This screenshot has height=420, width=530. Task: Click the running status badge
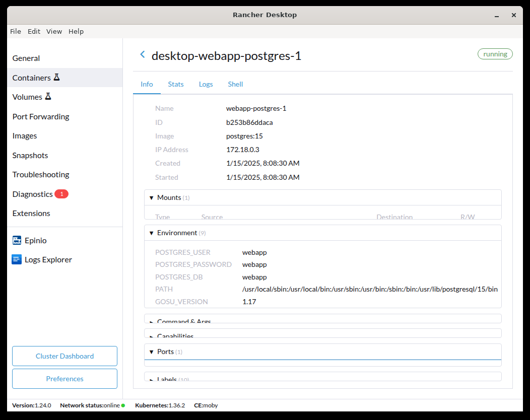pos(495,54)
